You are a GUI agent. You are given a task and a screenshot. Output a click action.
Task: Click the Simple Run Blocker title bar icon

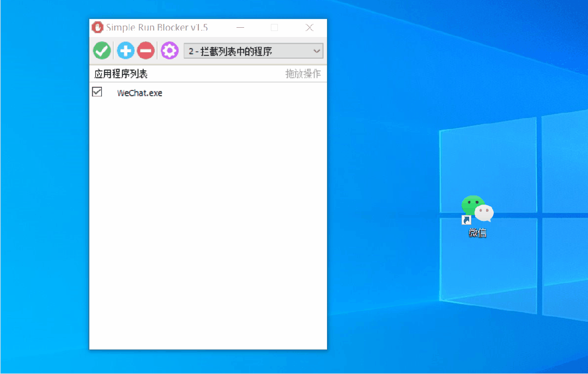[97, 27]
